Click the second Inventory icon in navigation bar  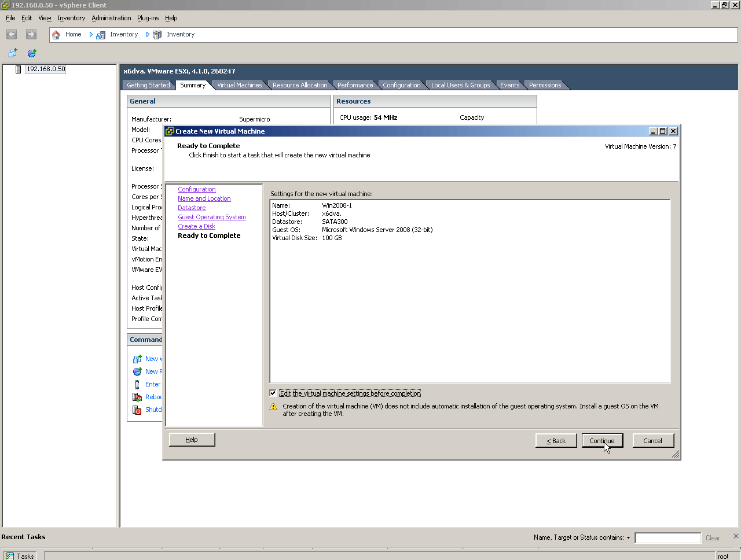[157, 35]
